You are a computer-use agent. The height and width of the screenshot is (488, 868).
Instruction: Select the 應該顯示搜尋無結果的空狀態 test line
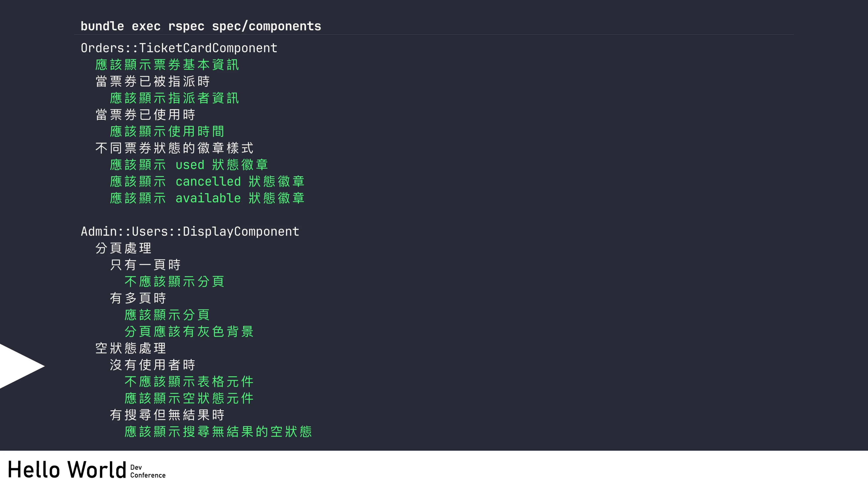[x=218, y=431]
